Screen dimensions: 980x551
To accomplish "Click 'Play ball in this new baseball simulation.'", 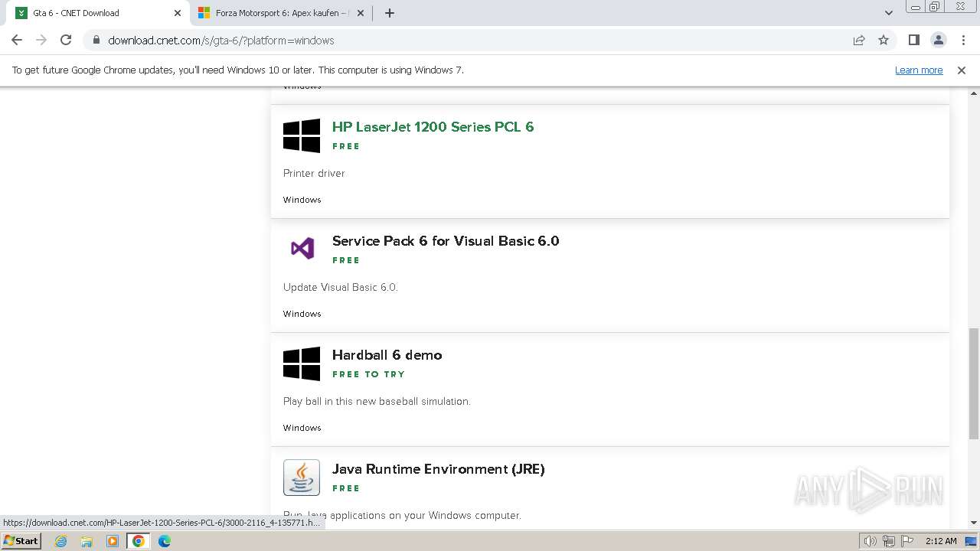I will point(377,402).
